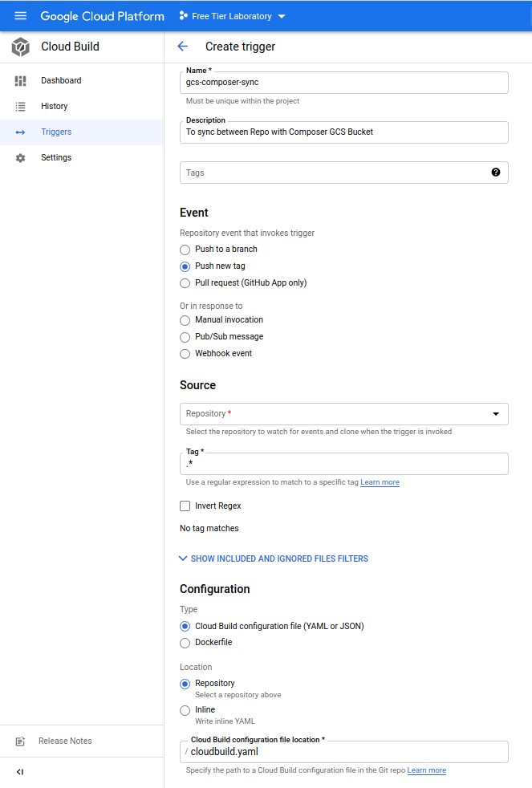Viewport: 532px width, 788px height.
Task: Click the Tags input field
Action: tap(344, 173)
